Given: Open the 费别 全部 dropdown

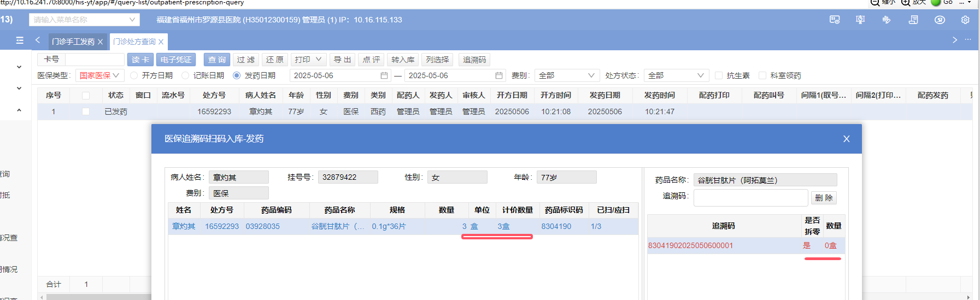Looking at the screenshot, I should click(567, 75).
